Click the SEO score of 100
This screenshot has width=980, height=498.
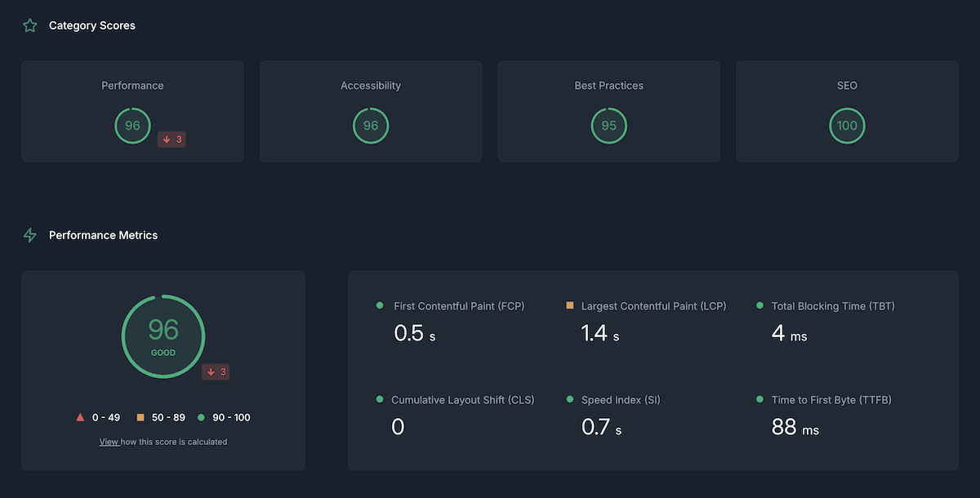[847, 125]
